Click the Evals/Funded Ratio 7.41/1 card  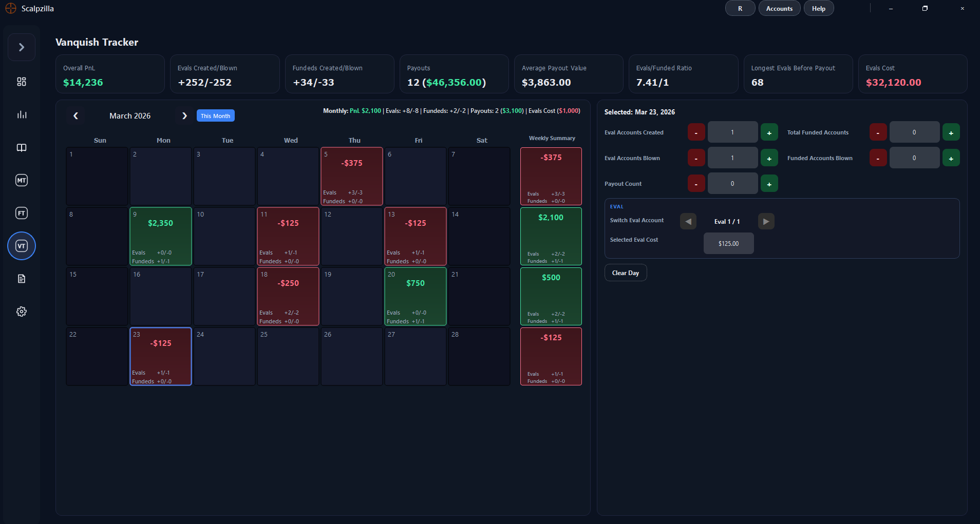tap(684, 74)
